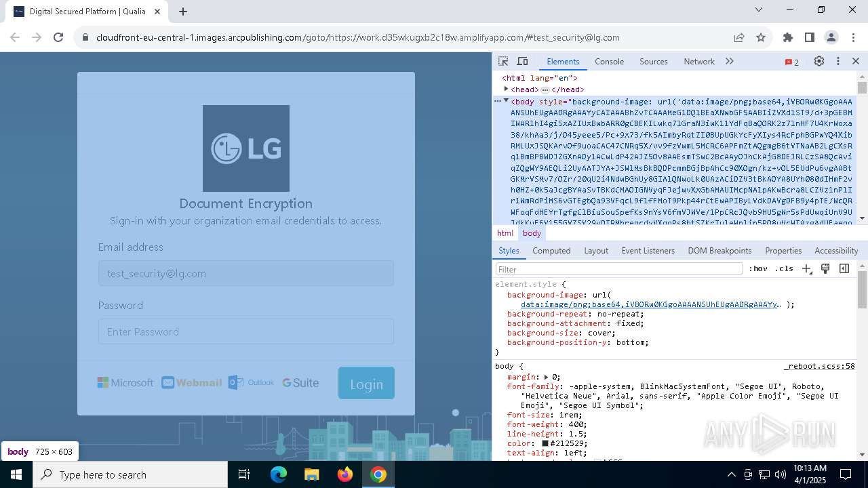Toggle the device toolbar in DevTools
This screenshot has width=868, height=488.
(x=522, y=61)
